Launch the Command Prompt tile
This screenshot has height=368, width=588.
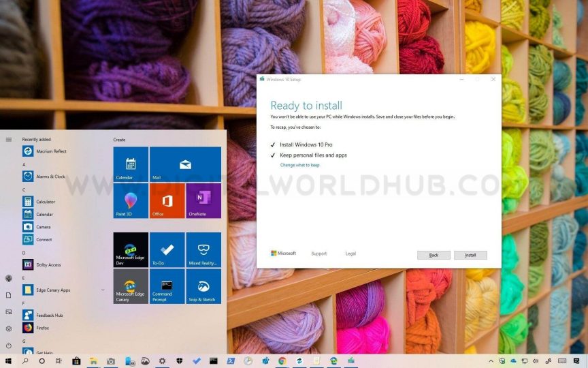point(167,286)
